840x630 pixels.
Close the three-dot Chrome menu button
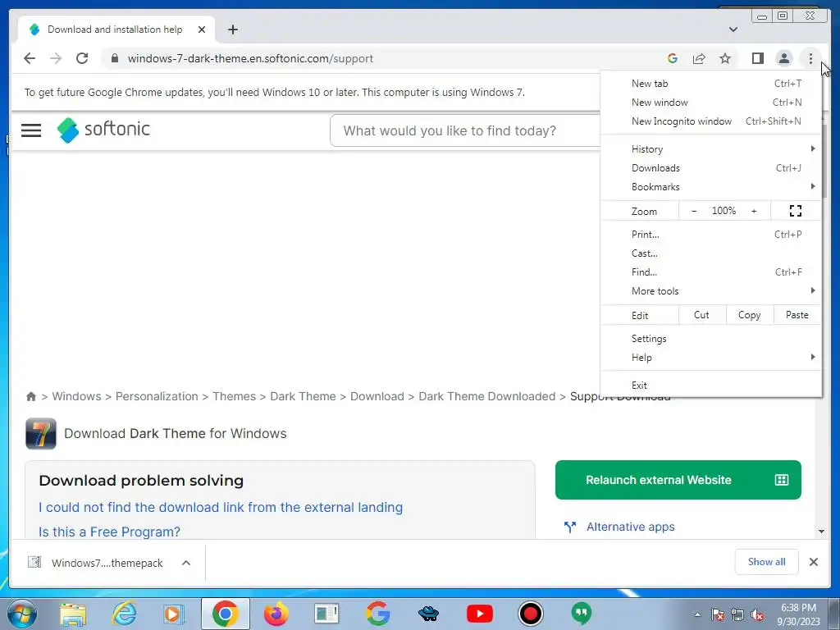(x=810, y=58)
